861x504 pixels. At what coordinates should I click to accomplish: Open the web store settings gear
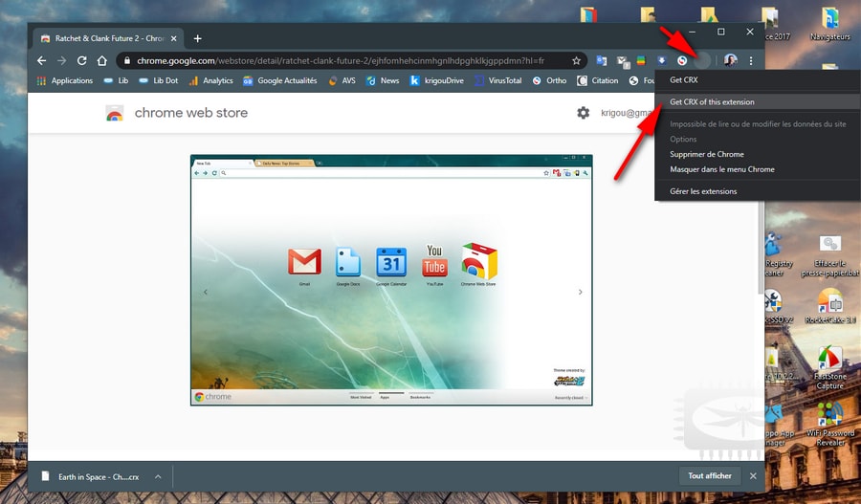click(584, 113)
